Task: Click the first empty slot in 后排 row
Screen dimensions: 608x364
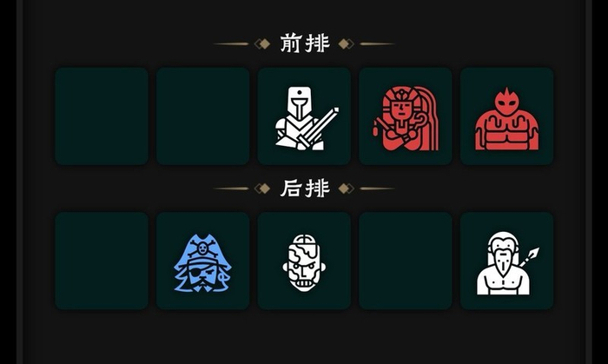Action: [102, 261]
